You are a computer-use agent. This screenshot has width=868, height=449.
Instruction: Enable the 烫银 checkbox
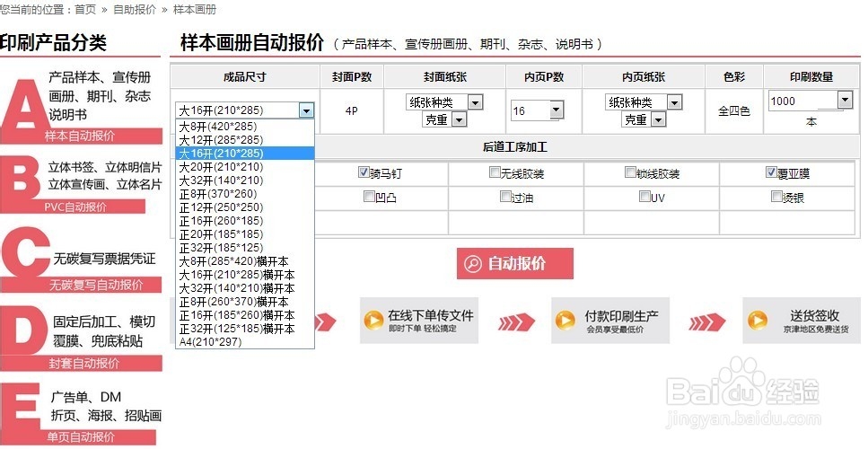(x=776, y=196)
